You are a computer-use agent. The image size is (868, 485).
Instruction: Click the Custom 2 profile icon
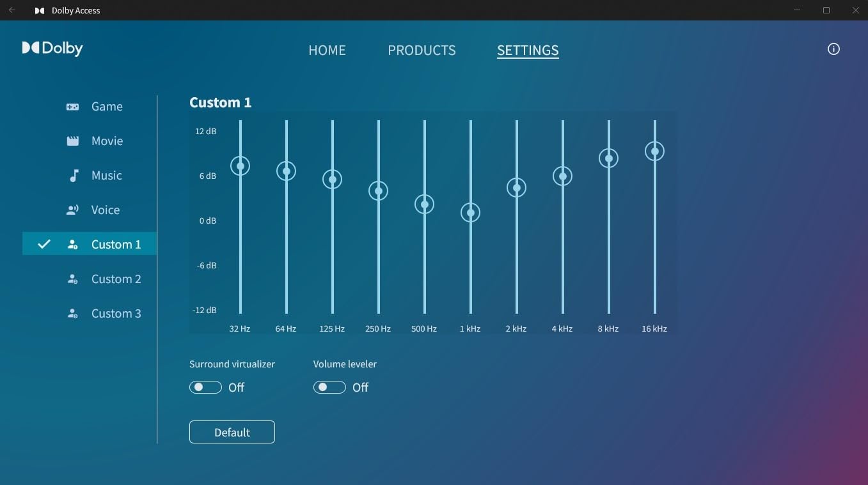(x=73, y=279)
